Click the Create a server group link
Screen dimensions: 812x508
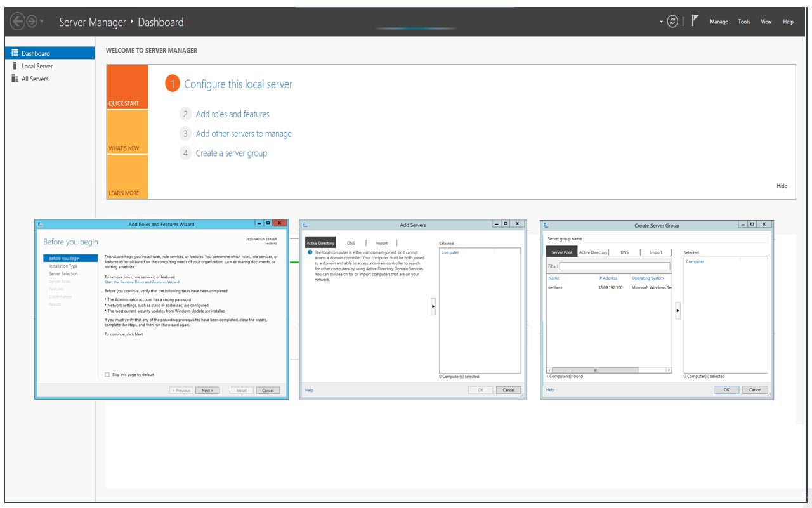pyautogui.click(x=232, y=153)
